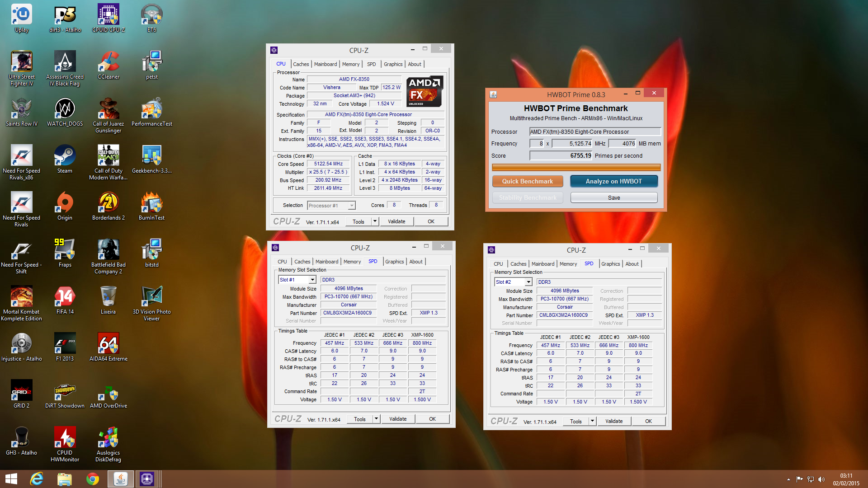Image resolution: width=868 pixels, height=488 pixels.
Task: Open the Geekbench-3.3 desktop icon
Action: point(152,160)
